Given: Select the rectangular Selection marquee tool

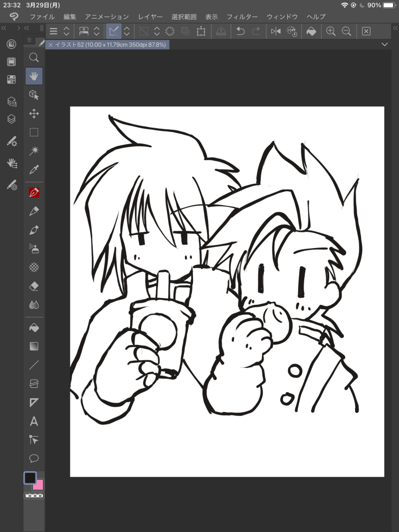Looking at the screenshot, I should pyautogui.click(x=34, y=132).
